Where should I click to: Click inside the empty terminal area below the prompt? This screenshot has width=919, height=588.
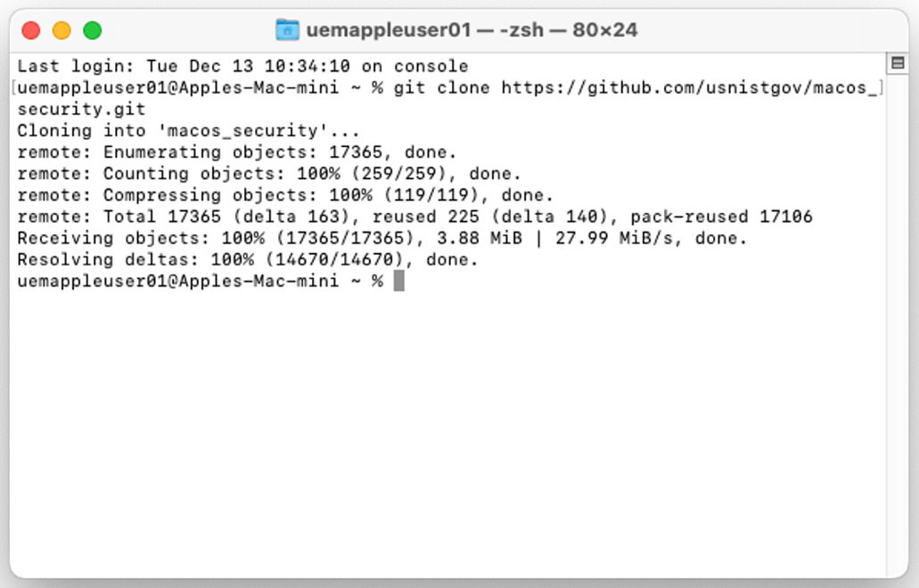[446, 419]
